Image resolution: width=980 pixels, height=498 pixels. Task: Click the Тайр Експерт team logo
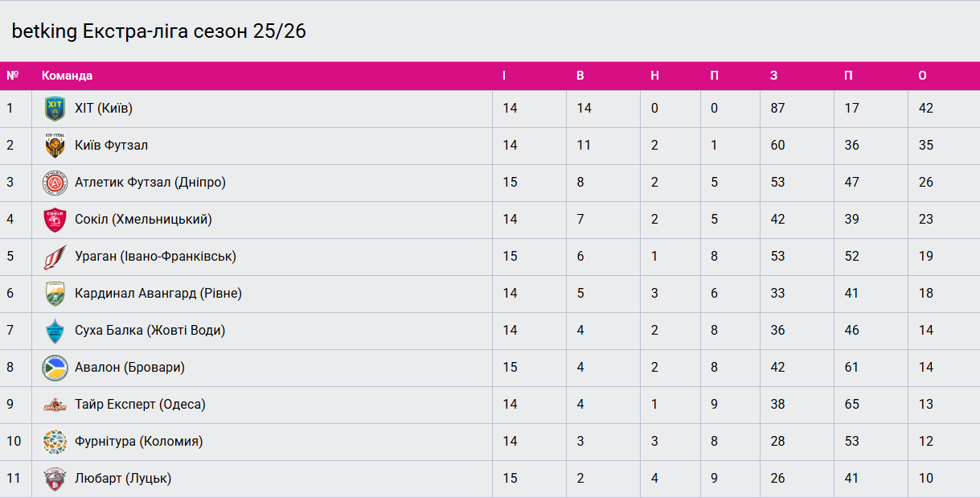pyautogui.click(x=55, y=405)
